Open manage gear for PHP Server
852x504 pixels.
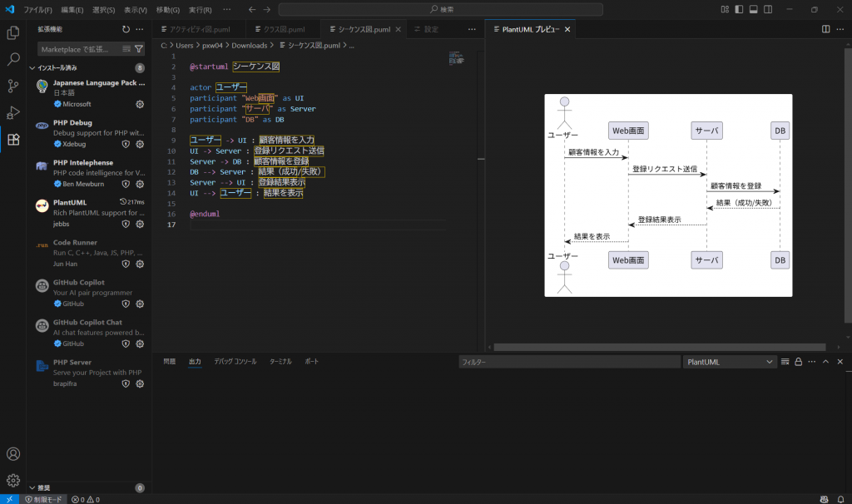tap(140, 384)
